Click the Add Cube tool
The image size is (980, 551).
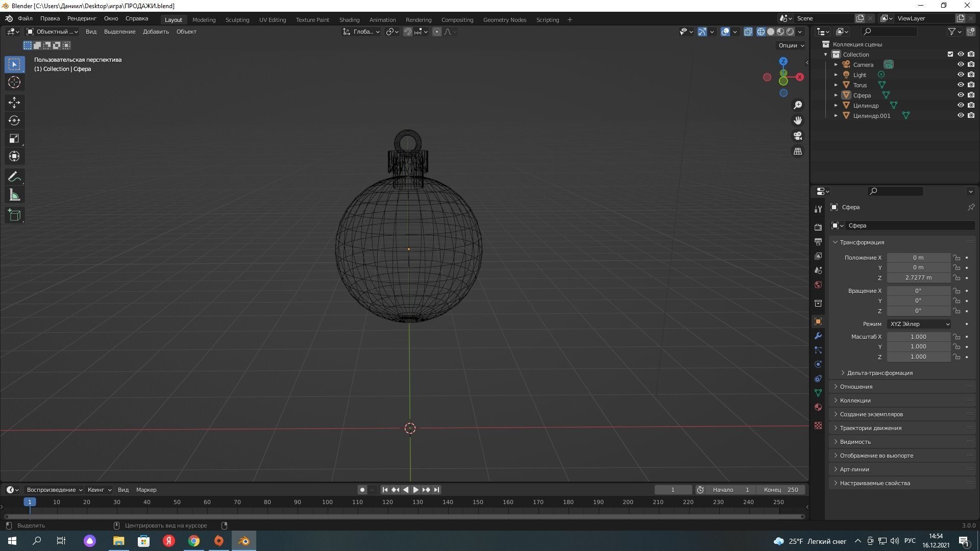[x=14, y=215]
